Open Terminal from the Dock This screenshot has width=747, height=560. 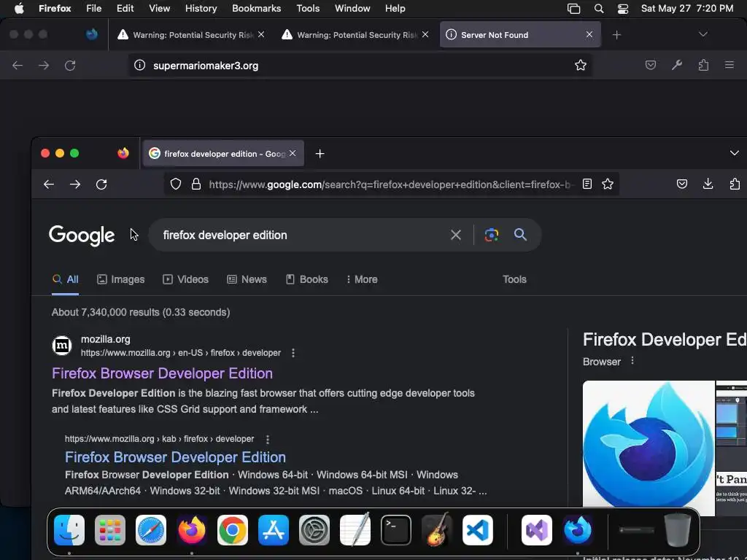(x=396, y=530)
